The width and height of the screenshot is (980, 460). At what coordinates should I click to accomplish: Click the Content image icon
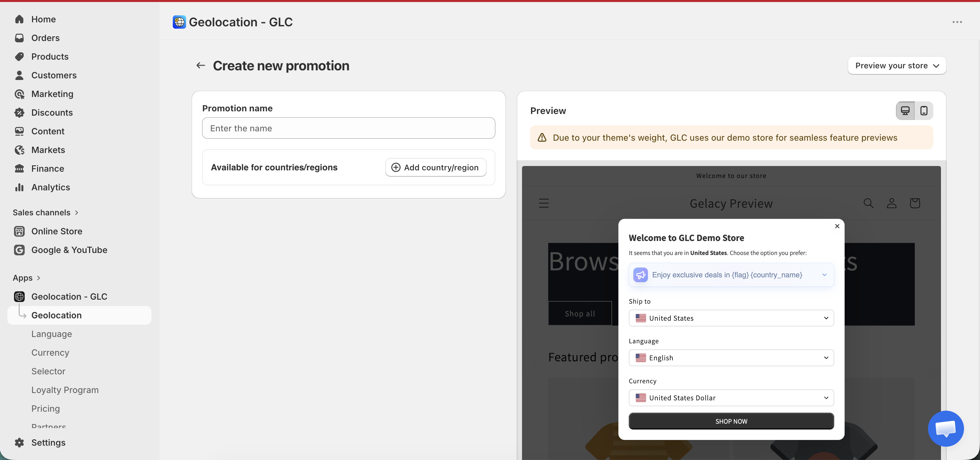pyautogui.click(x=19, y=131)
